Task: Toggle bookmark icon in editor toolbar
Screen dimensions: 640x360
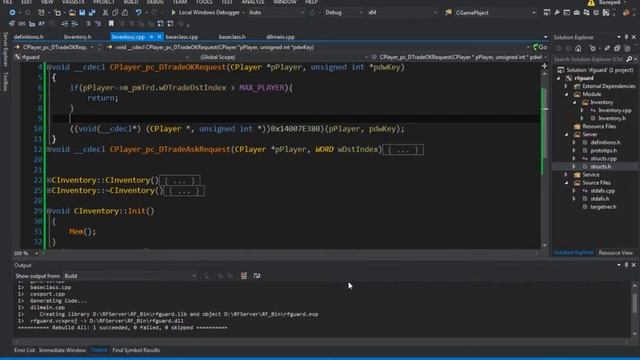Action: click(111, 24)
